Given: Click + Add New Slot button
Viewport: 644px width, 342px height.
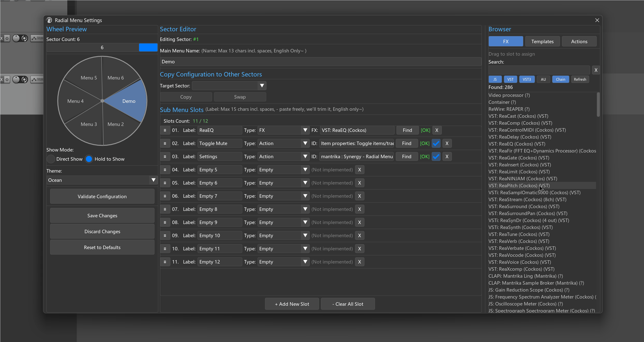Looking at the screenshot, I should click(x=292, y=304).
